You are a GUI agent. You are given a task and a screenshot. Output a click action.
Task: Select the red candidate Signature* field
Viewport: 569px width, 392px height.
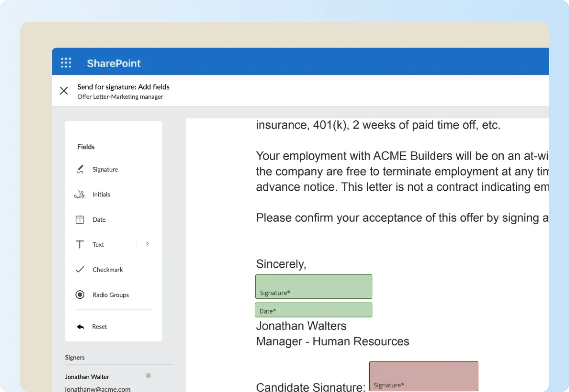(x=423, y=376)
